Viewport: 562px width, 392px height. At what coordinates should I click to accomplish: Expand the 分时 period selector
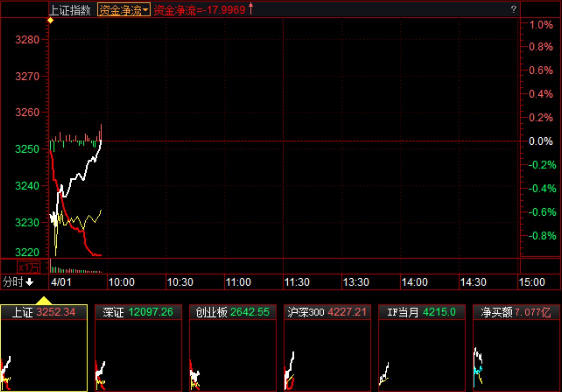click(18, 282)
